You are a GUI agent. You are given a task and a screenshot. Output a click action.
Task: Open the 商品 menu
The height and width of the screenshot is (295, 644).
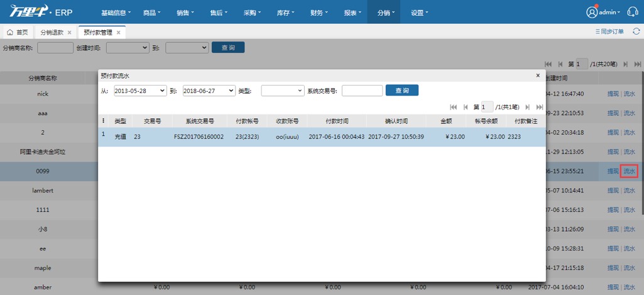point(152,13)
